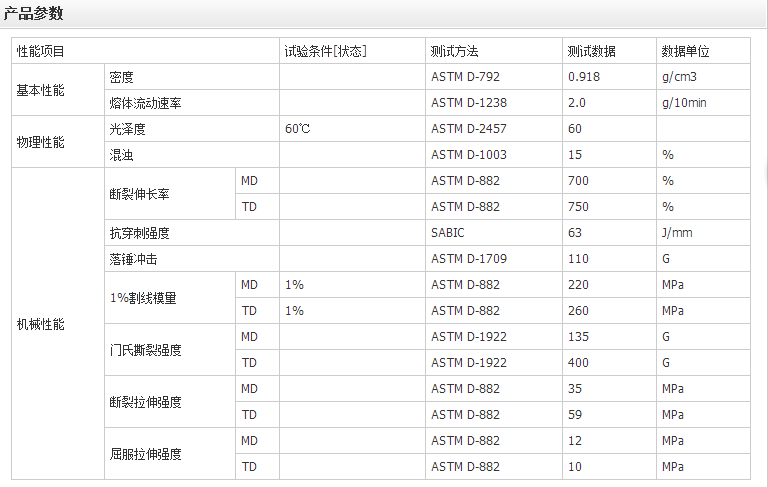Select the 密度 row label
Screen dimensions: 768x487
[122, 77]
